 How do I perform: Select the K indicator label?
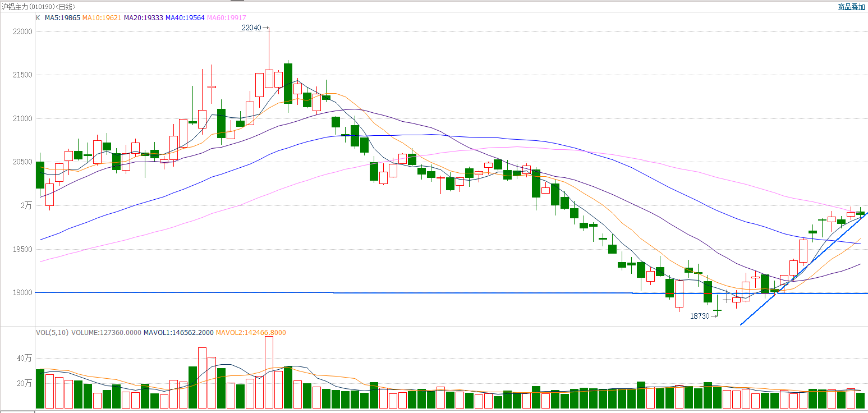coord(38,18)
